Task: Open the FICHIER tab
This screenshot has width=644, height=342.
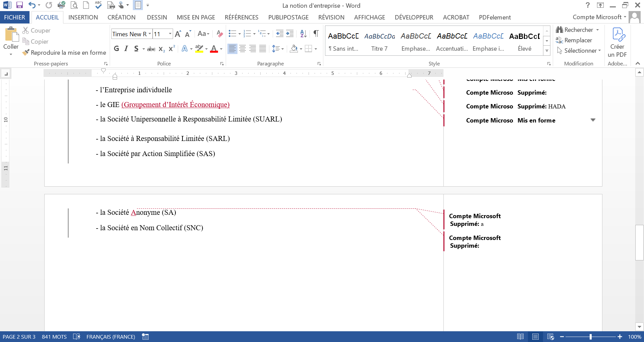Action: coord(14,17)
